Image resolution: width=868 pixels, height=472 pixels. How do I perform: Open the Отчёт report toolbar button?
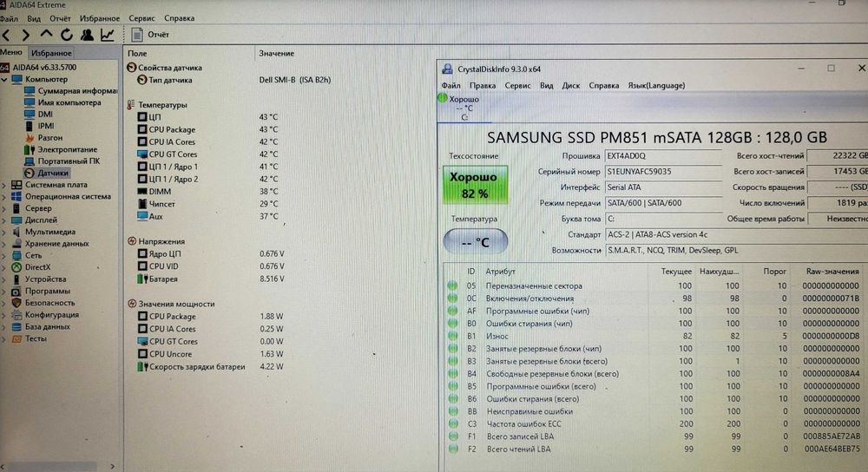pos(150,35)
